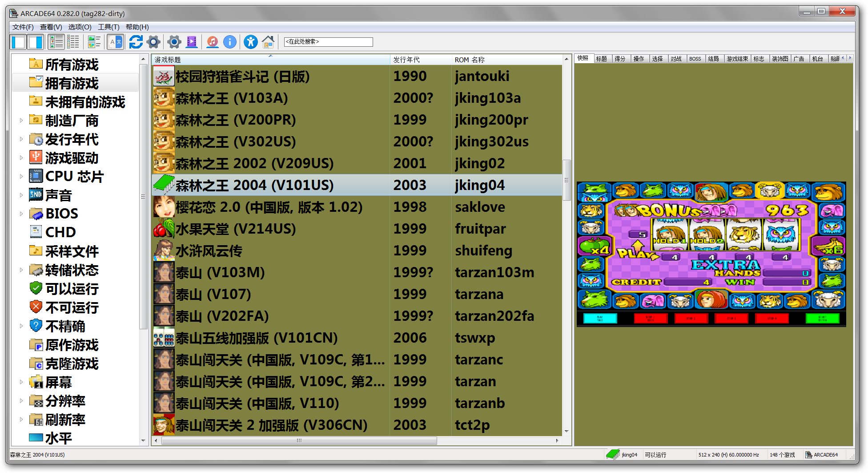Switch to details list view icon
The image size is (868, 473).
pyautogui.click(x=73, y=42)
